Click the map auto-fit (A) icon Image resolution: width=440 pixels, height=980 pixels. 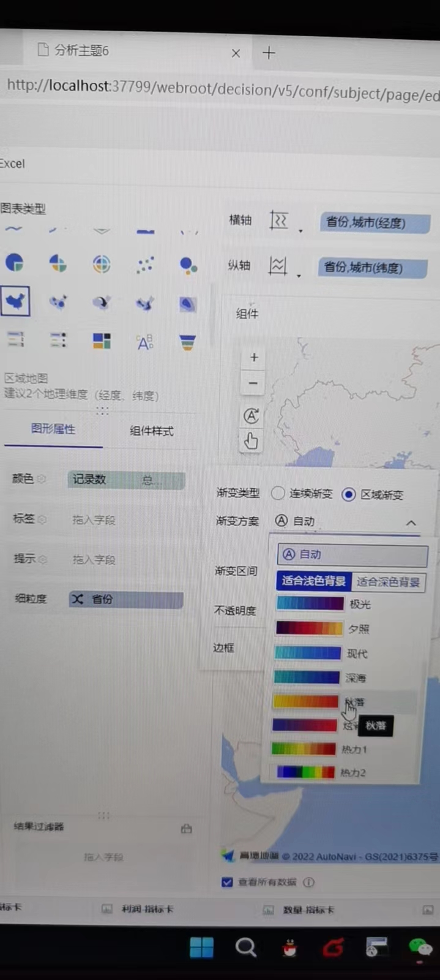click(x=252, y=416)
